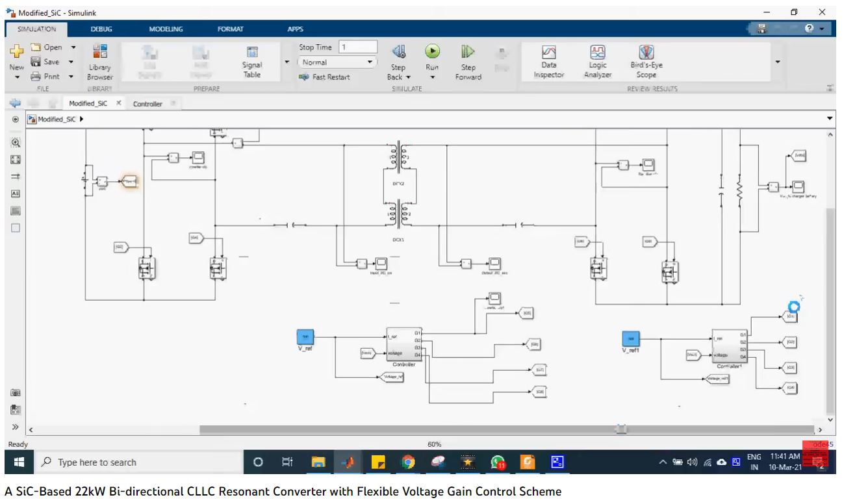Open the Library Browser
Screen dimensions: 844x504
[100, 62]
